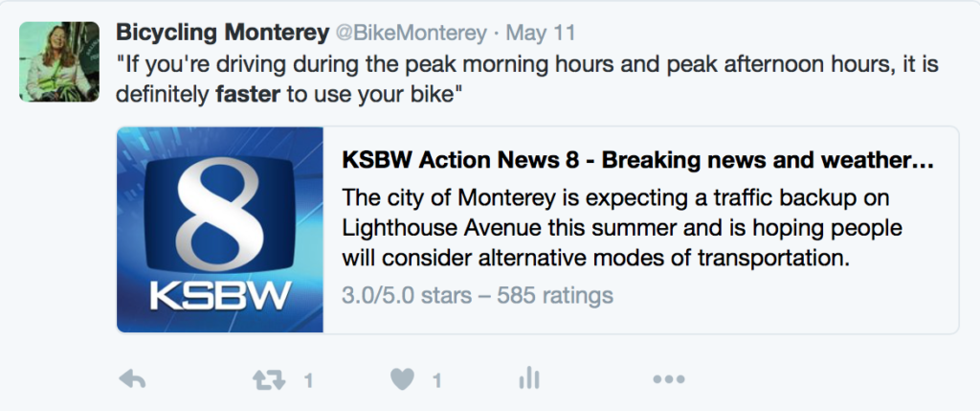This screenshot has width=980, height=411.
Task: Reply to the Bicycling Monterey tweet
Action: point(132,380)
